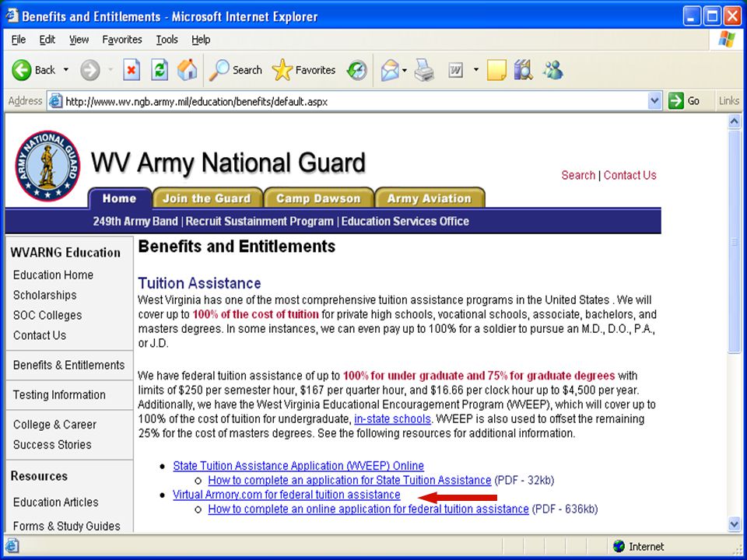Viewport: 747px width, 560px height.
Task: Open Contact Us in the sidebar
Action: coord(40,335)
